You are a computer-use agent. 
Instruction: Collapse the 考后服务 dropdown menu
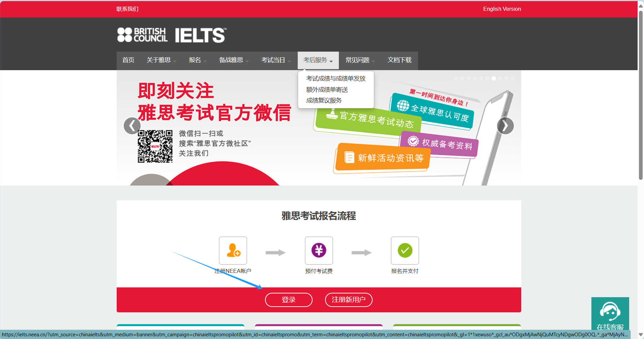[x=318, y=60]
